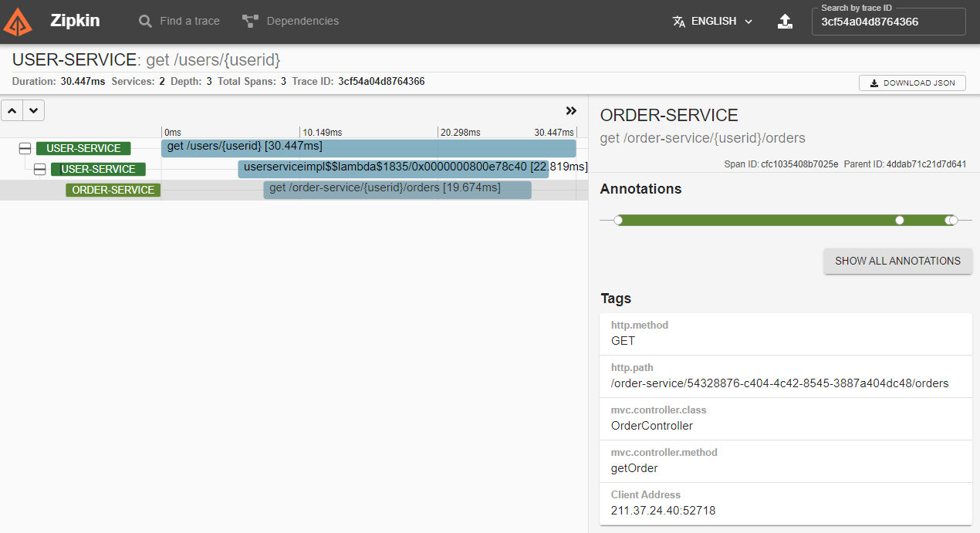Click the getOrder tag value

(634, 468)
